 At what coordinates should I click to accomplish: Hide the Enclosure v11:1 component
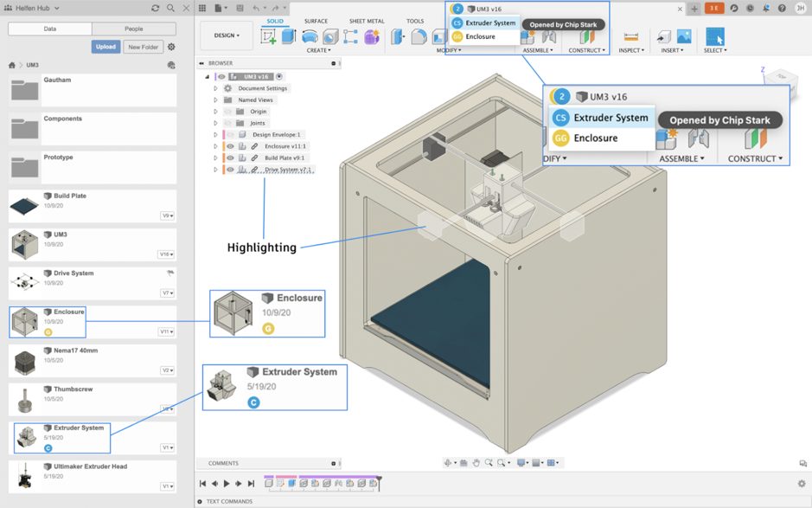tap(230, 146)
